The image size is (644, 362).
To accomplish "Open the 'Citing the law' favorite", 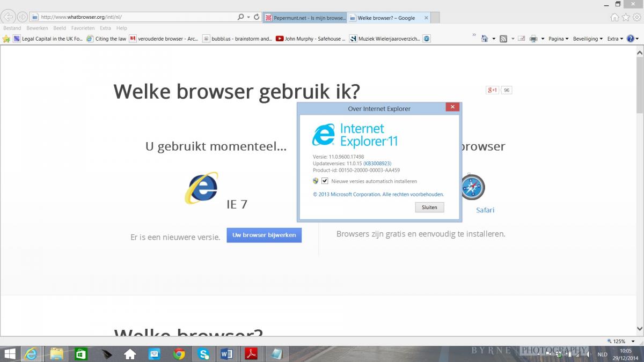I will coord(106,39).
